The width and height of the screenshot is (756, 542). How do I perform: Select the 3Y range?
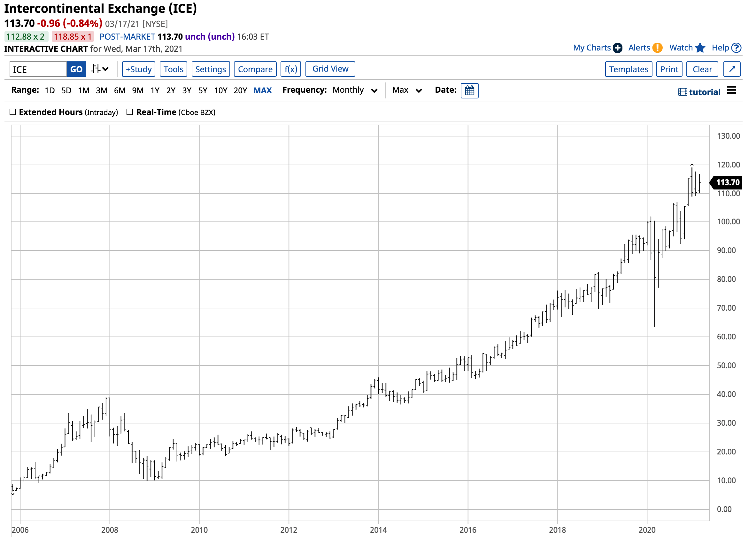click(x=187, y=90)
